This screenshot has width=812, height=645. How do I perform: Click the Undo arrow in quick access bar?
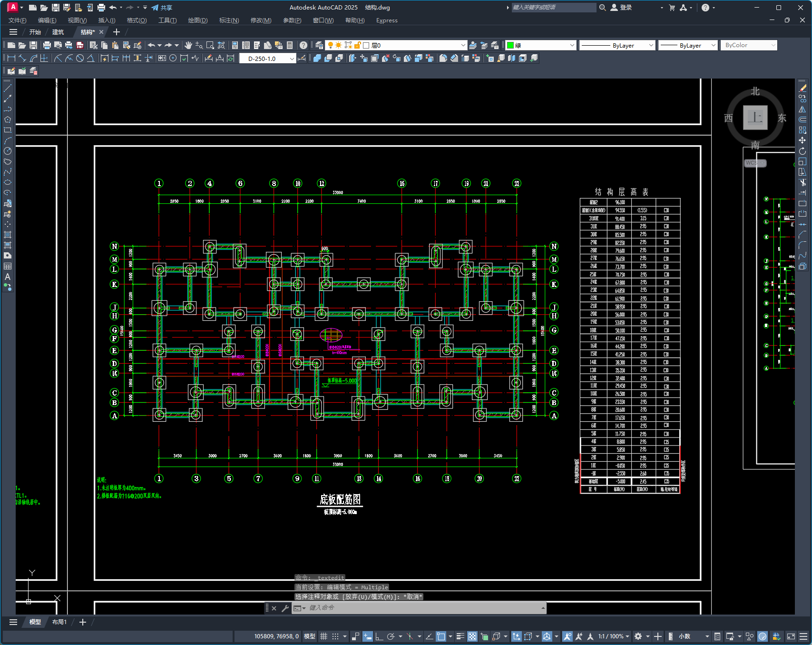pyautogui.click(x=113, y=8)
